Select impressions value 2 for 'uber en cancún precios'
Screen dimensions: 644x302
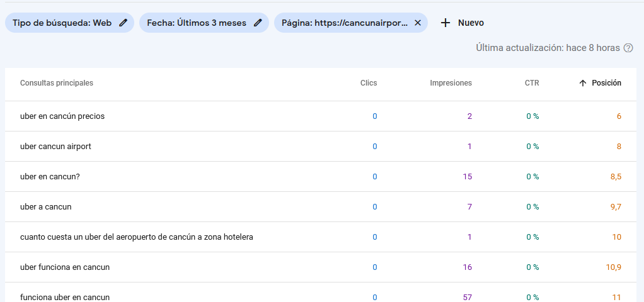click(x=469, y=116)
